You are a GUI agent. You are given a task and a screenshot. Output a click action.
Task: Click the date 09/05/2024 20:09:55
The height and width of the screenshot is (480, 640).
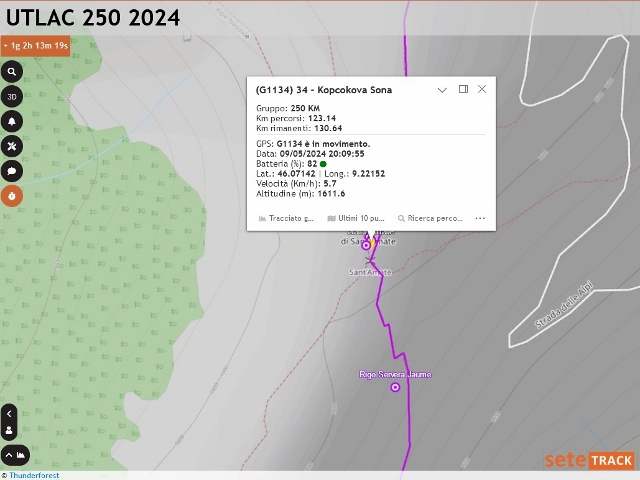(x=322, y=154)
